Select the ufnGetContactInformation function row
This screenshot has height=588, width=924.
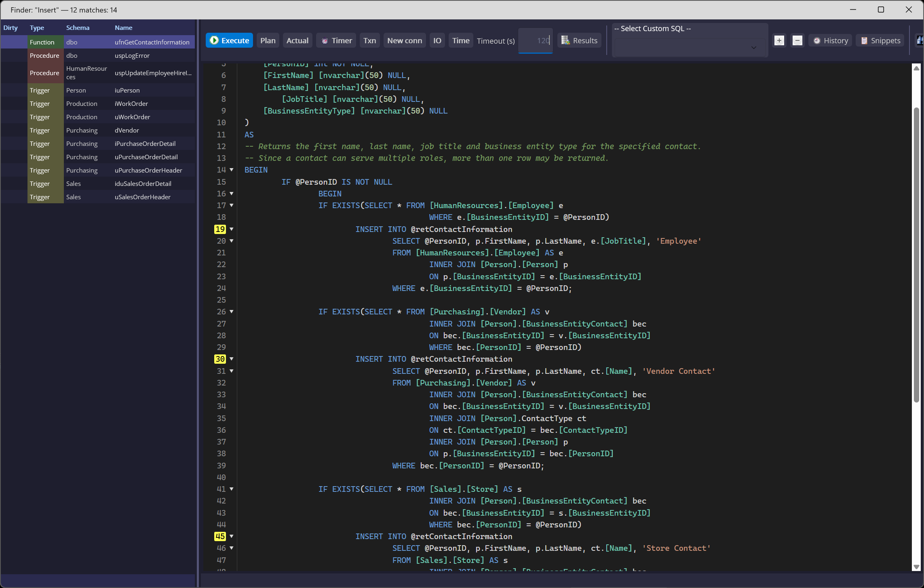click(x=98, y=42)
